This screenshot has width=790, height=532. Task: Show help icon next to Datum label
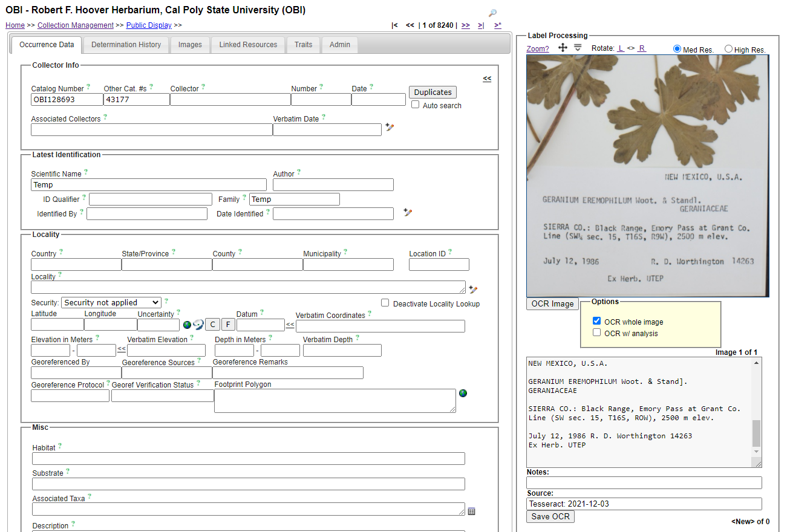(x=262, y=313)
